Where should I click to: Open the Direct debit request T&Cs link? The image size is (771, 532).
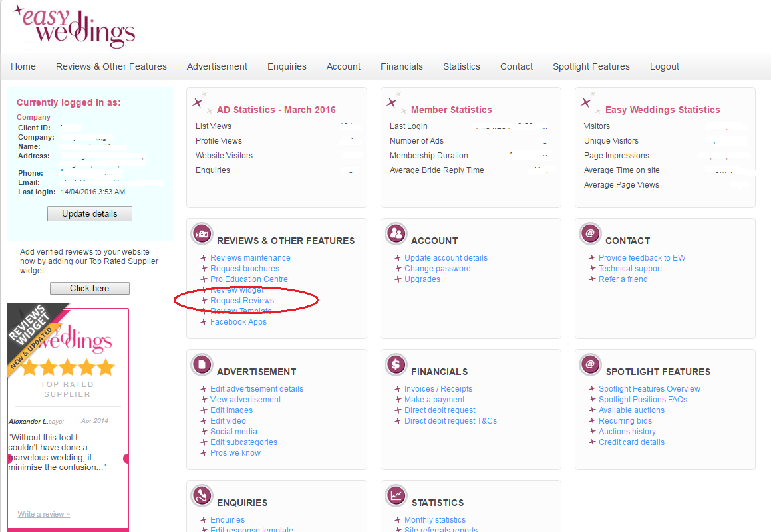coord(450,421)
